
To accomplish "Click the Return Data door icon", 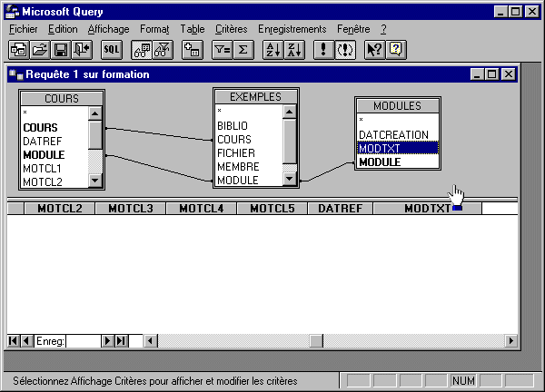I will click(x=82, y=50).
